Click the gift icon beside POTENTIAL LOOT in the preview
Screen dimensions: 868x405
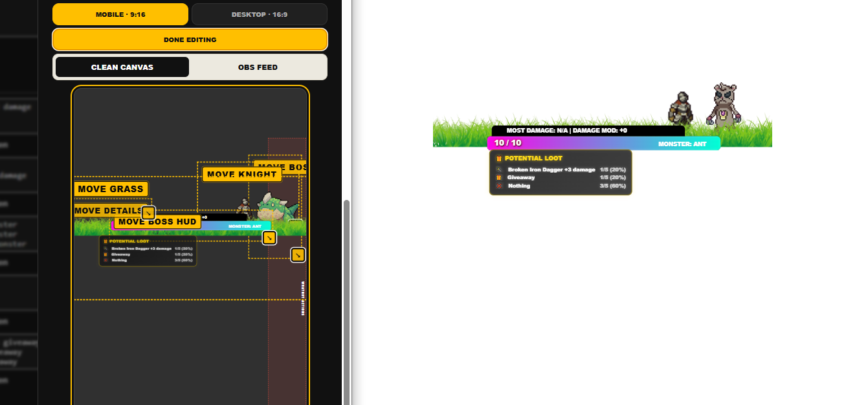(x=499, y=159)
